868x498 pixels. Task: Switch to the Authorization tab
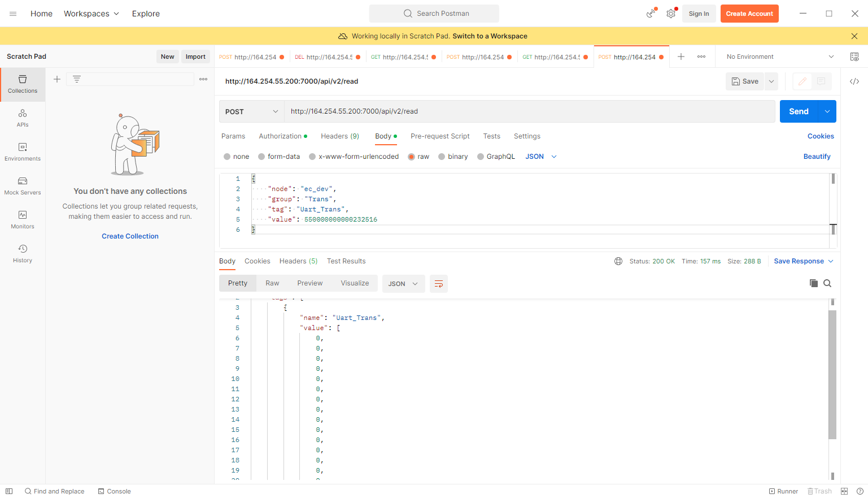(283, 136)
